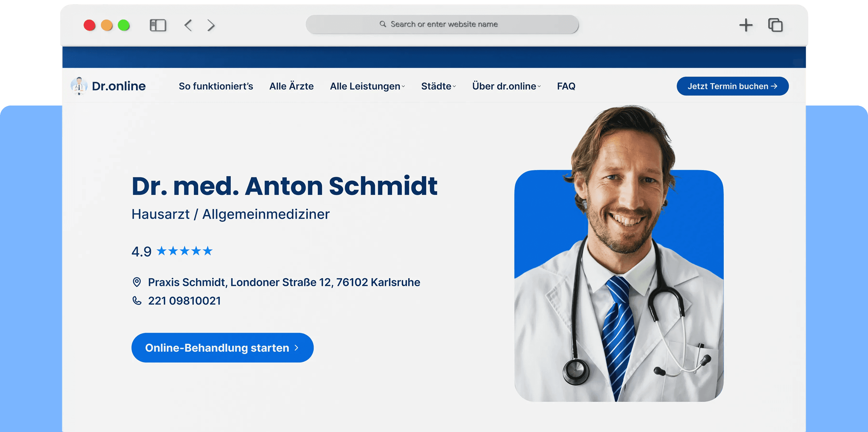Click the five-star rating
Image resolution: width=868 pixels, height=432 pixels.
[185, 251]
